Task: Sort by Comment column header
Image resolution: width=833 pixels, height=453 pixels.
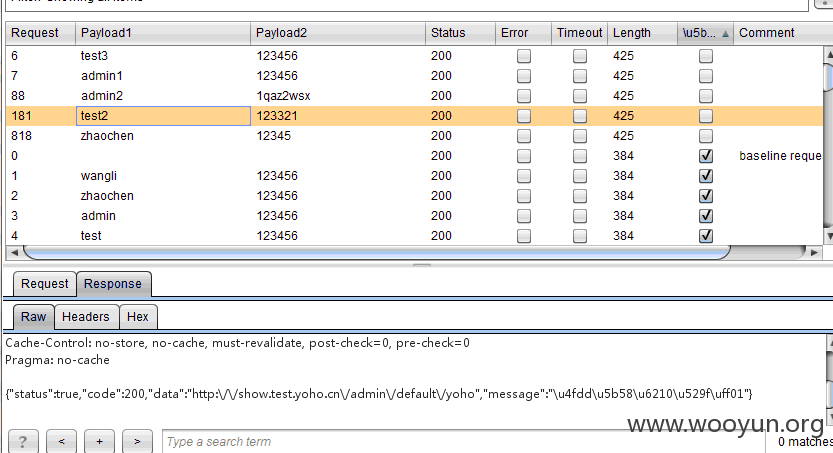Action: [783, 33]
